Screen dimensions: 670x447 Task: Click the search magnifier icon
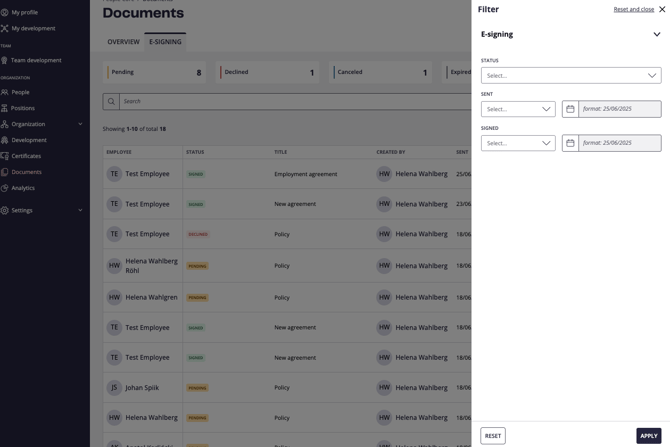(111, 101)
